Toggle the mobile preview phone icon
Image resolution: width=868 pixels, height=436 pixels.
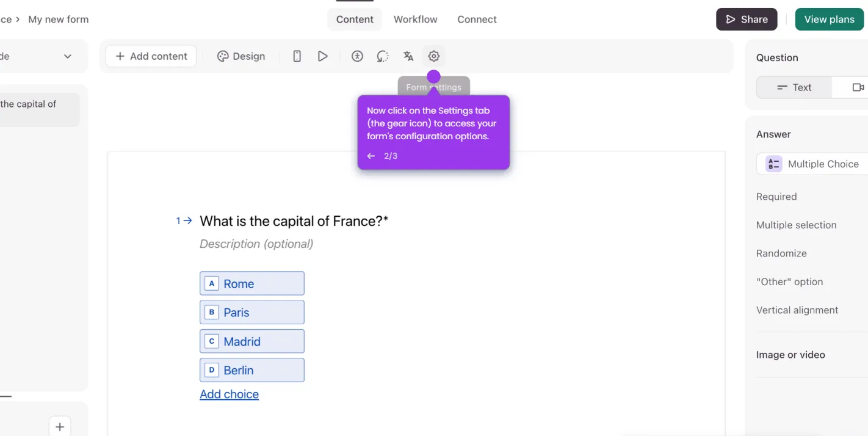[x=297, y=56]
